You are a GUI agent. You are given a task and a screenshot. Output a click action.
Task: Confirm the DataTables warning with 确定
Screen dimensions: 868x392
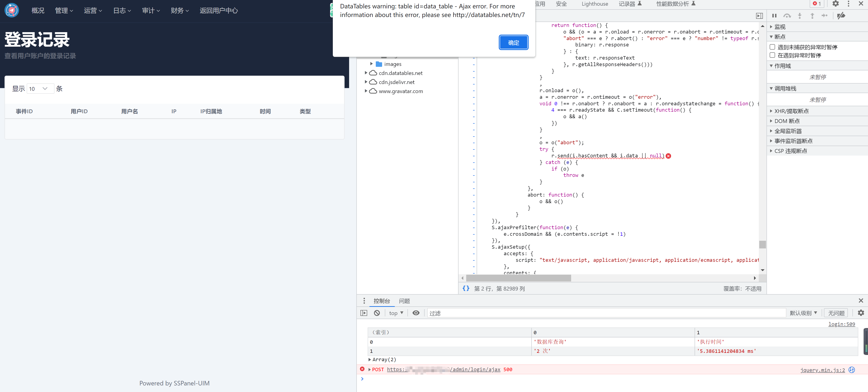[x=513, y=43]
